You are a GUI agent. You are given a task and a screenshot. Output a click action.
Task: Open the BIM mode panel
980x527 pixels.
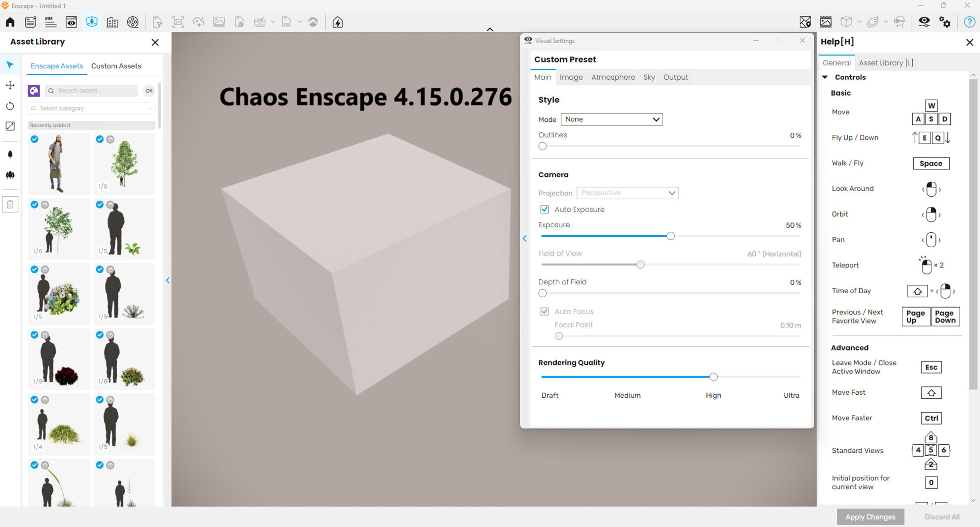(x=50, y=22)
